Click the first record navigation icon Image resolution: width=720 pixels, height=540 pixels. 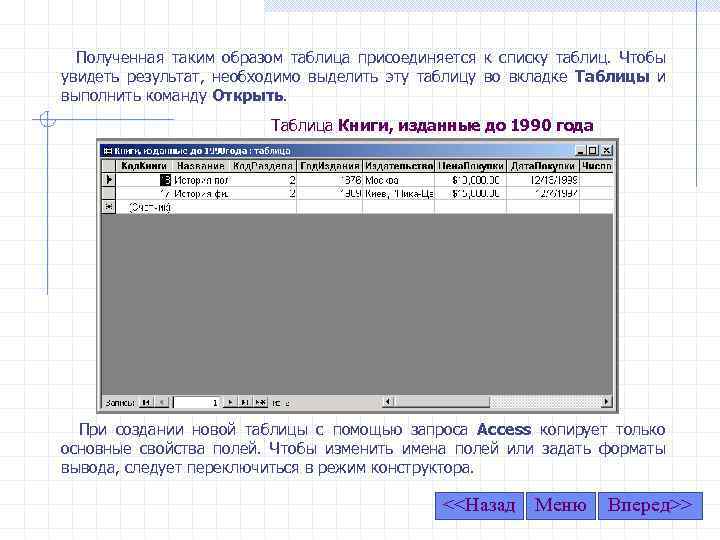(x=146, y=403)
